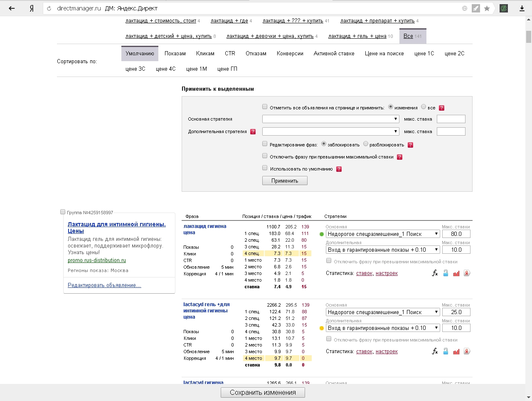Choose the 'разблокировать' radio option

click(x=366, y=144)
